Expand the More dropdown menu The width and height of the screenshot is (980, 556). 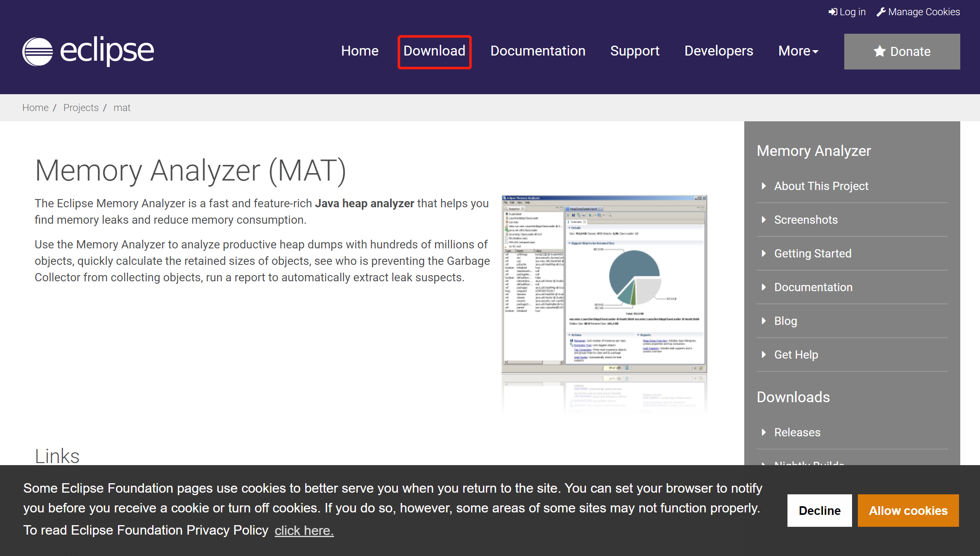[x=798, y=51]
